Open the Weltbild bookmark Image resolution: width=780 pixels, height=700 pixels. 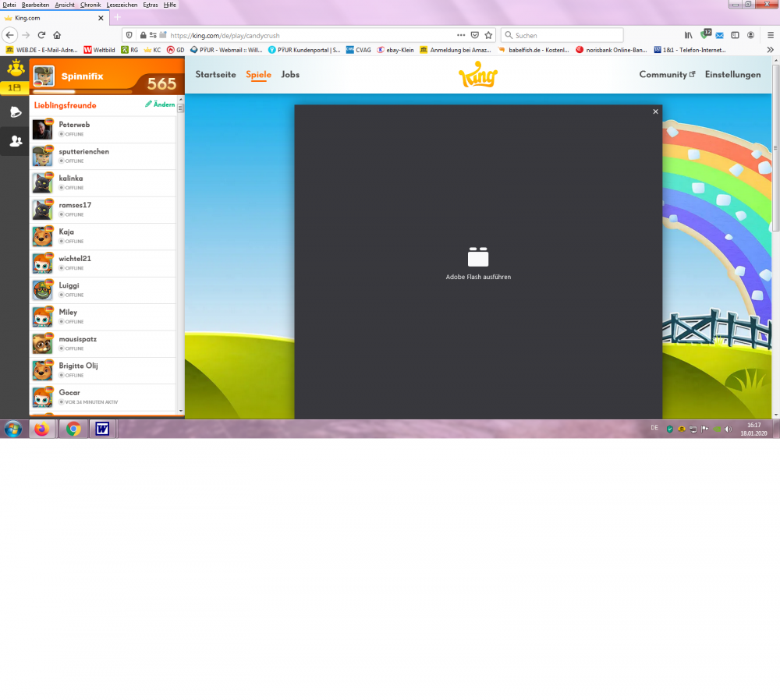tap(100, 50)
